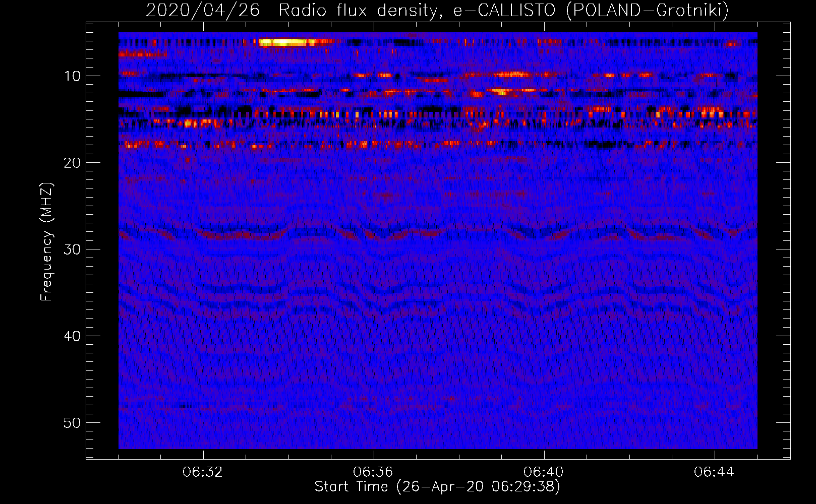
Task: Click the 50 MHz frequency tick label
Action: pyautogui.click(x=73, y=423)
